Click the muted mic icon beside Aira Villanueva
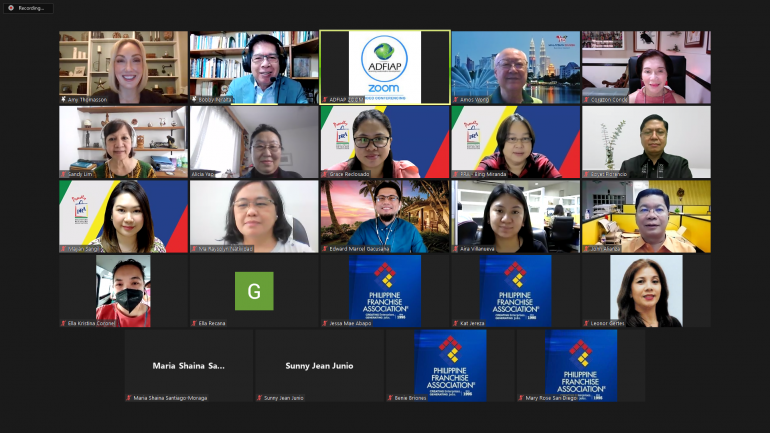Viewport: 770px width, 433px height. (455, 249)
